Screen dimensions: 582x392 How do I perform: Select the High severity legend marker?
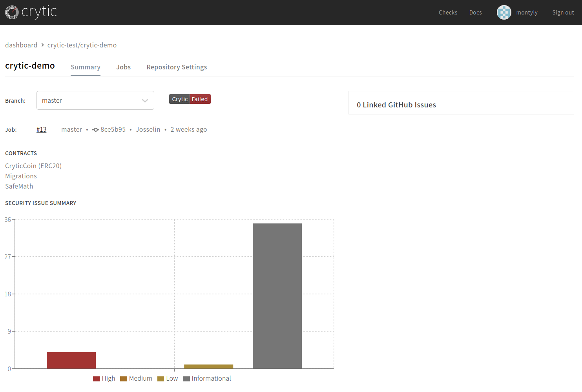[96, 378]
